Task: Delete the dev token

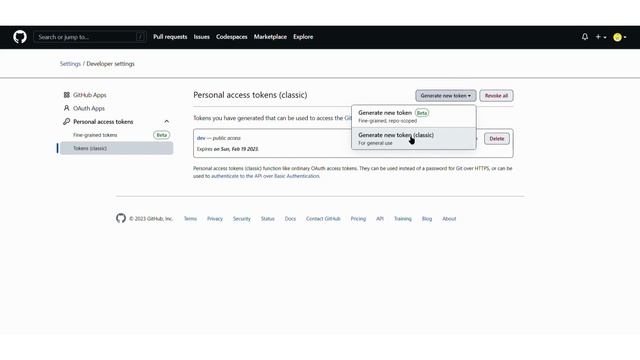Action: 497,139
